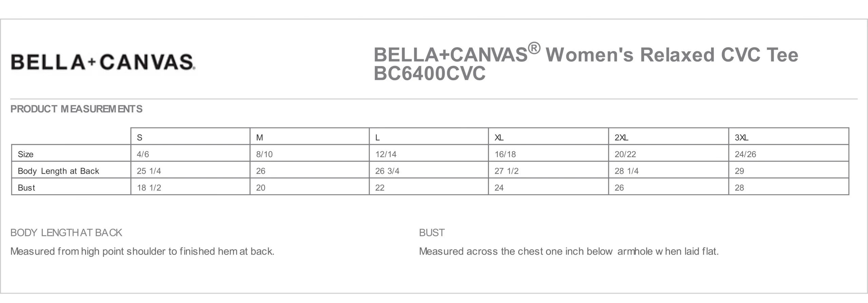This screenshot has height=303, width=868.
Task: Click the 27 1/2 body length cell
Action: coord(548,170)
